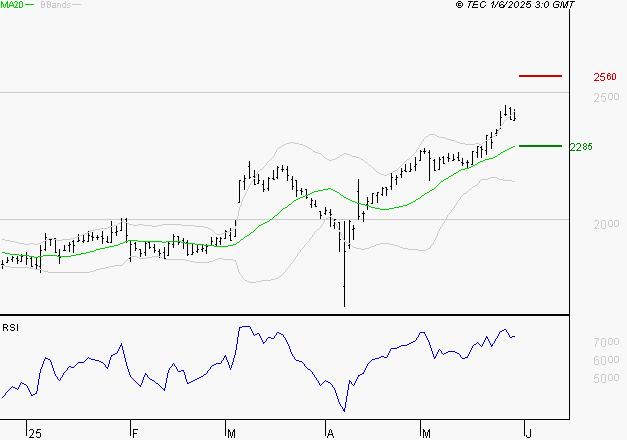Click the RSI 6000 axis label
627x440 pixels.
tap(606, 360)
